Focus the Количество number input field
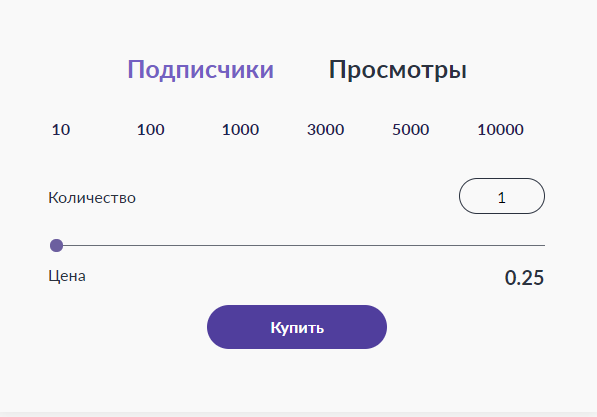Viewport: 597px width, 417px height. pos(502,196)
